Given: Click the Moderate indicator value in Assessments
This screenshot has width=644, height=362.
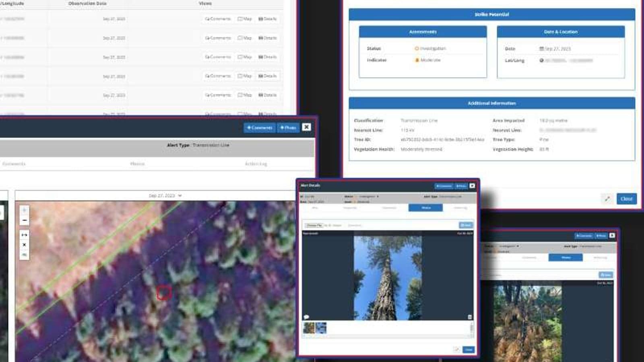Looking at the screenshot, I should (428, 60).
